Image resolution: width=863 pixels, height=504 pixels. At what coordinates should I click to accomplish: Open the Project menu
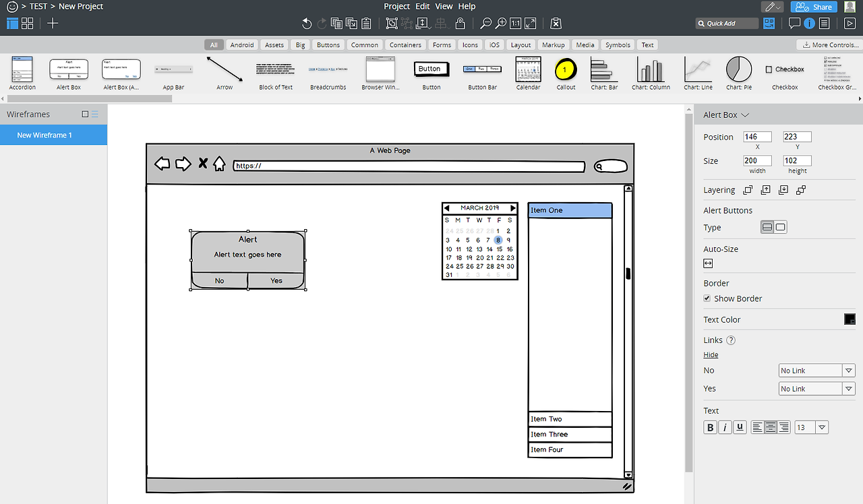click(x=397, y=6)
